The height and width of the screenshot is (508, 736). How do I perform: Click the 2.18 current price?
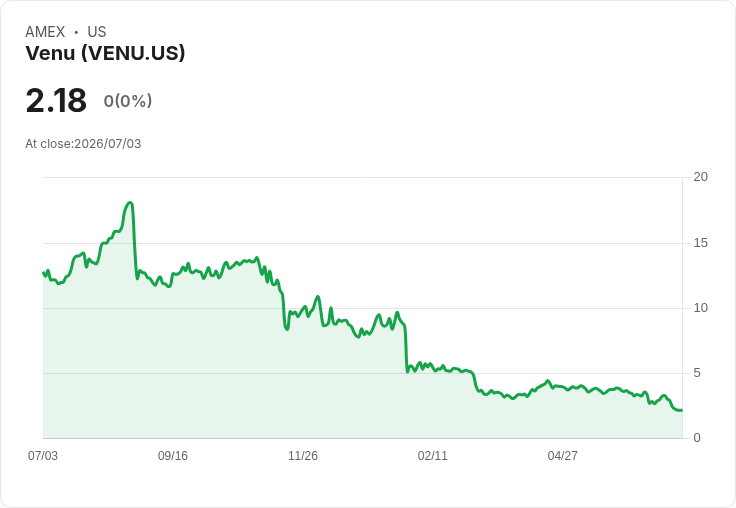pyautogui.click(x=56, y=100)
